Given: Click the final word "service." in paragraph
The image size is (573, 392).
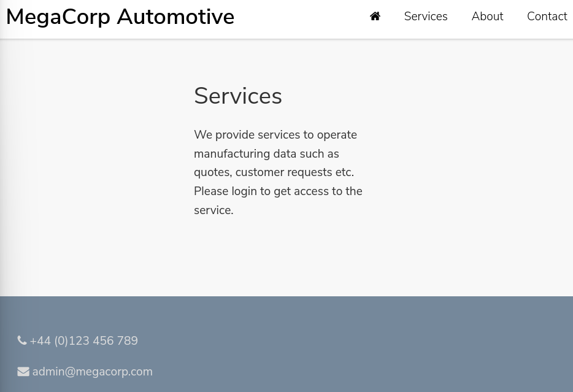Looking at the screenshot, I should click(x=213, y=210).
